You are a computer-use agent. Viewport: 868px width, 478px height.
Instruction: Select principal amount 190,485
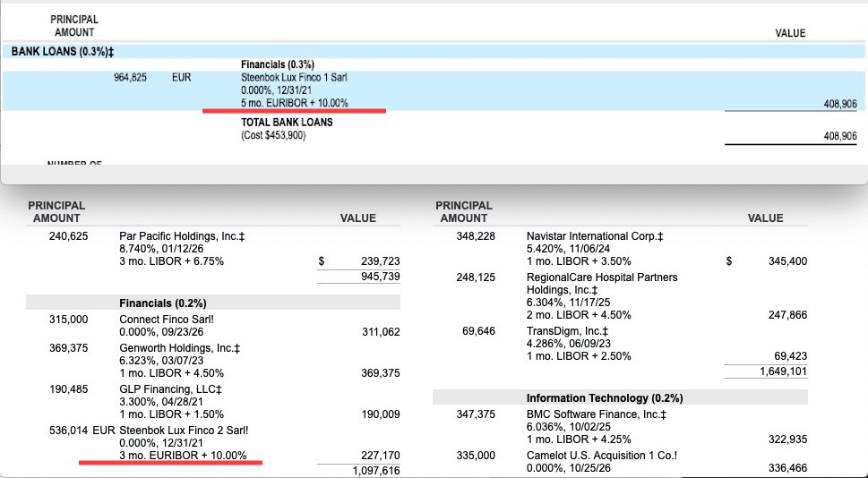(69, 388)
